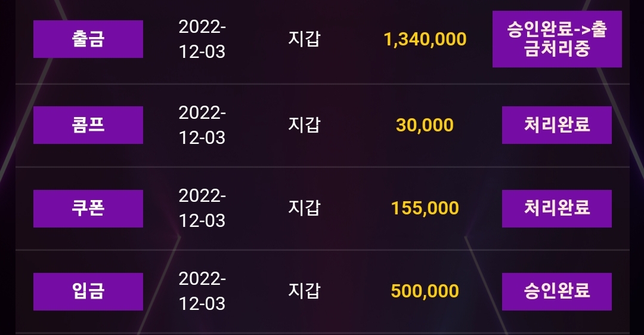644x335 pixels.
Task: Click the 출금 type button
Action: point(88,39)
